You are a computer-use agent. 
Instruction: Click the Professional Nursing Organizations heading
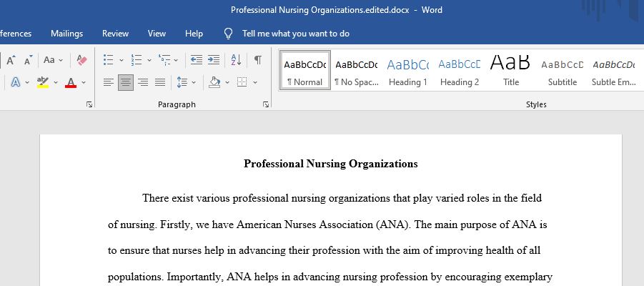[331, 164]
